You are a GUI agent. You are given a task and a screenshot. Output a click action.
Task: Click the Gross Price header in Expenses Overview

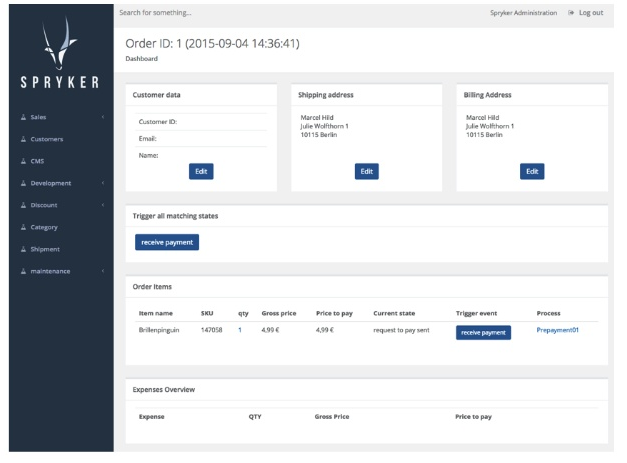(x=332, y=416)
